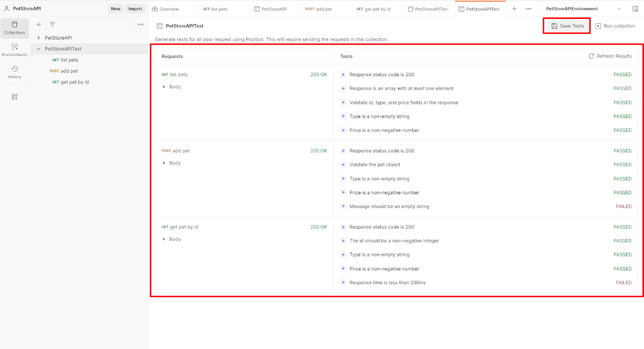The height and width of the screenshot is (349, 644).
Task: Click the collections search input field
Action: pos(90,25)
